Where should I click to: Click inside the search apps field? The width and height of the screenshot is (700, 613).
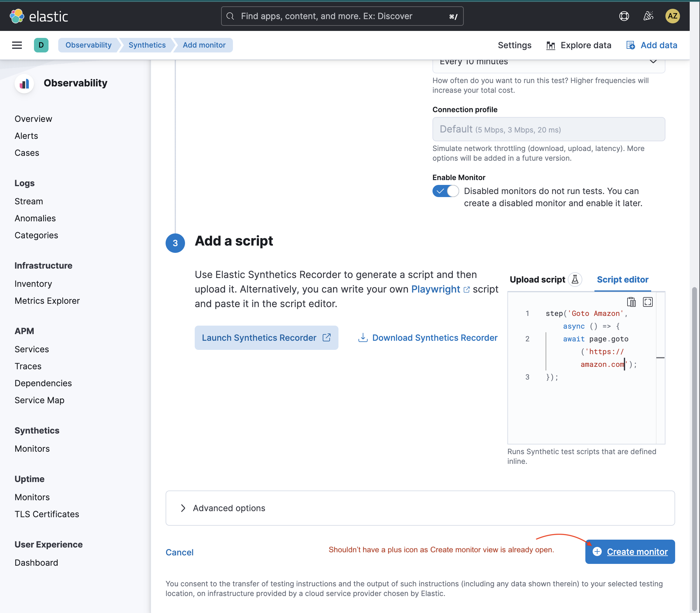point(342,16)
